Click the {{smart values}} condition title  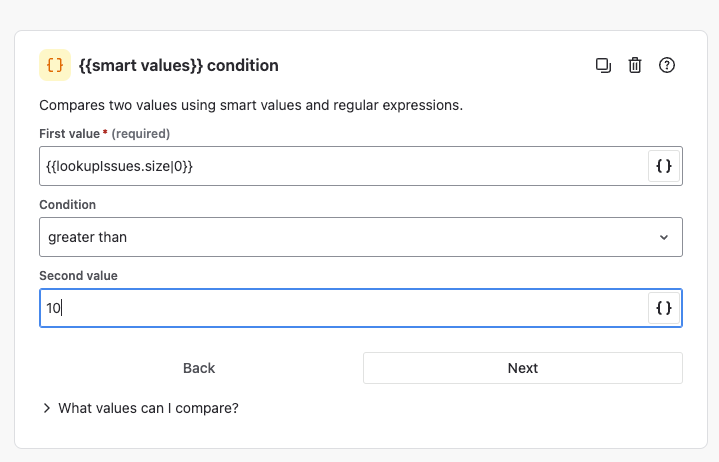click(x=178, y=65)
